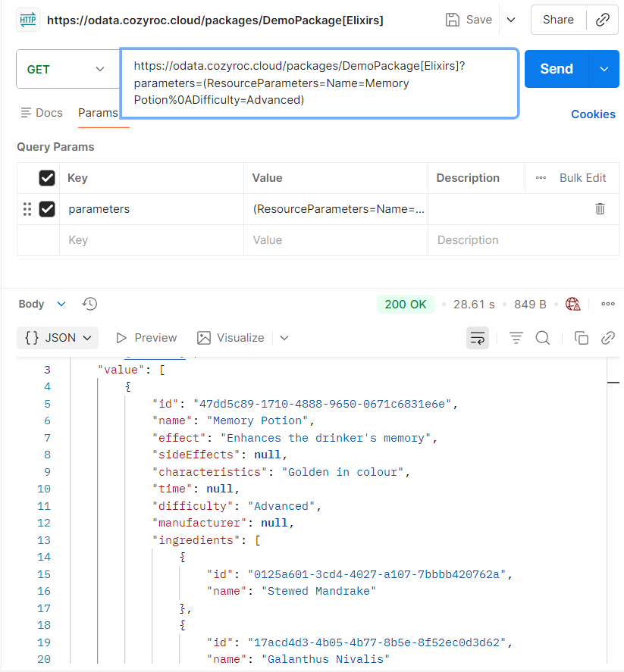Expand the Save options arrow

[511, 20]
